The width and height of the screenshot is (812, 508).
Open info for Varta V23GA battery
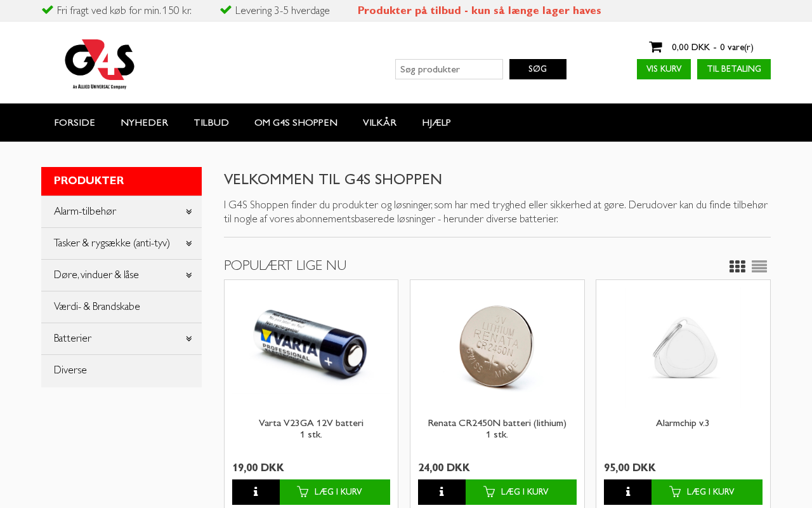(x=256, y=492)
